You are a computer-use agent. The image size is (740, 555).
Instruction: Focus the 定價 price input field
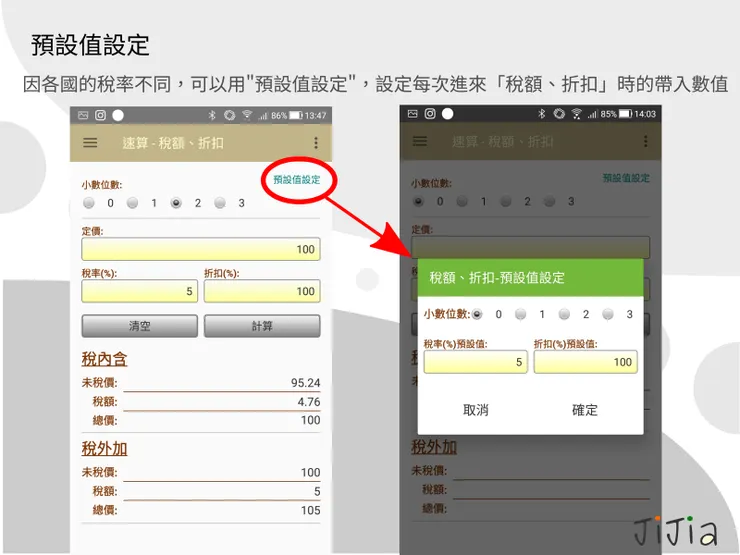(201, 249)
